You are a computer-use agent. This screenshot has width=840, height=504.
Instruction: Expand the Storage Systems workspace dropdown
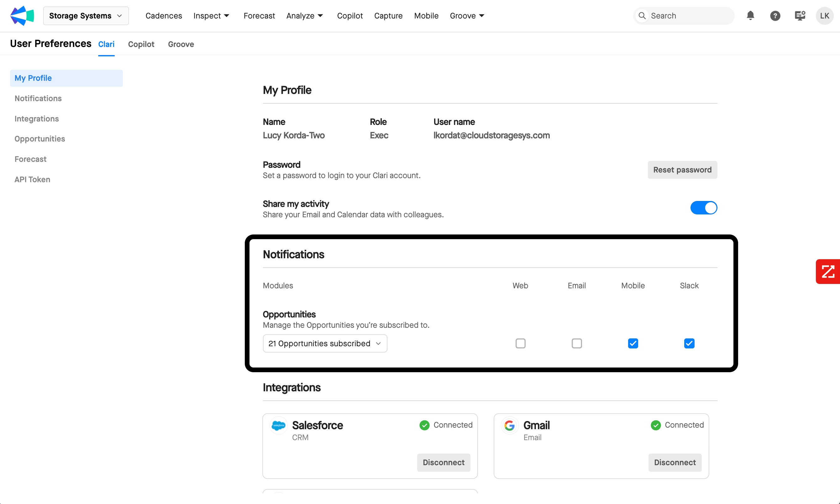coord(86,16)
